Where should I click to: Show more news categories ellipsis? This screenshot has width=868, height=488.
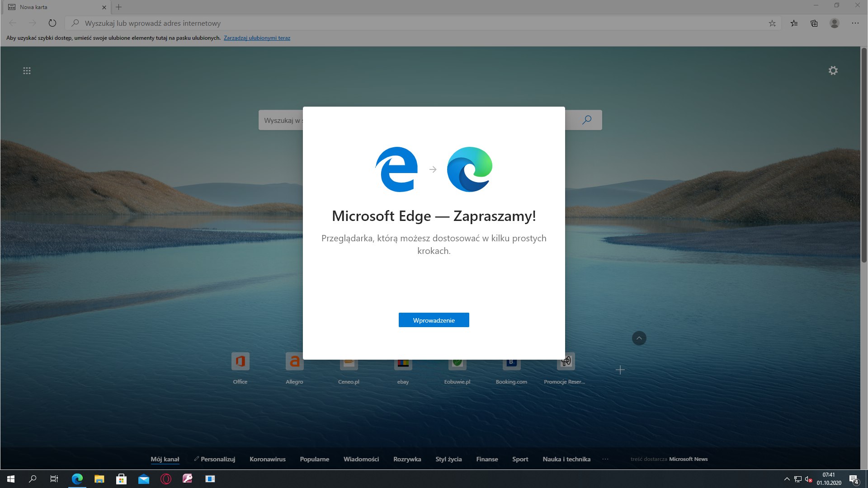[x=605, y=459]
